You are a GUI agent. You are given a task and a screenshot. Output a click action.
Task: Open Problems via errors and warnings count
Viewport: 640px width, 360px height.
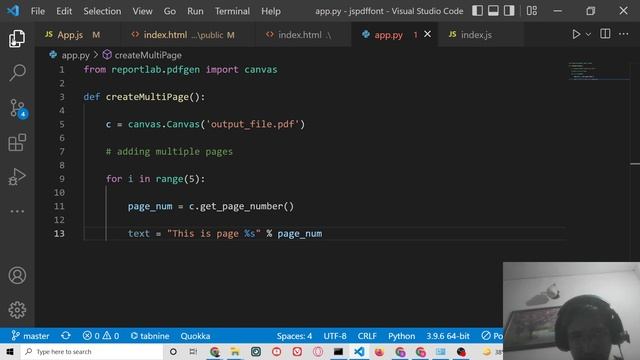[101, 336]
